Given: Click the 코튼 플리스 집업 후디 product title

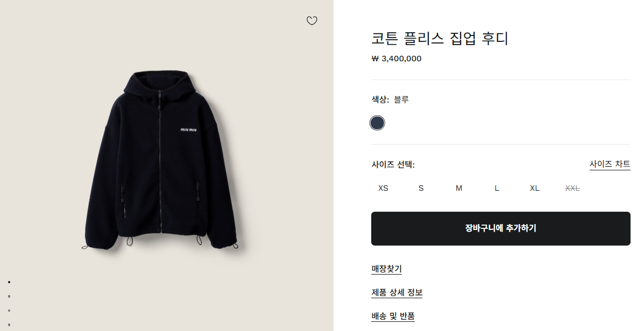Looking at the screenshot, I should point(440,39).
